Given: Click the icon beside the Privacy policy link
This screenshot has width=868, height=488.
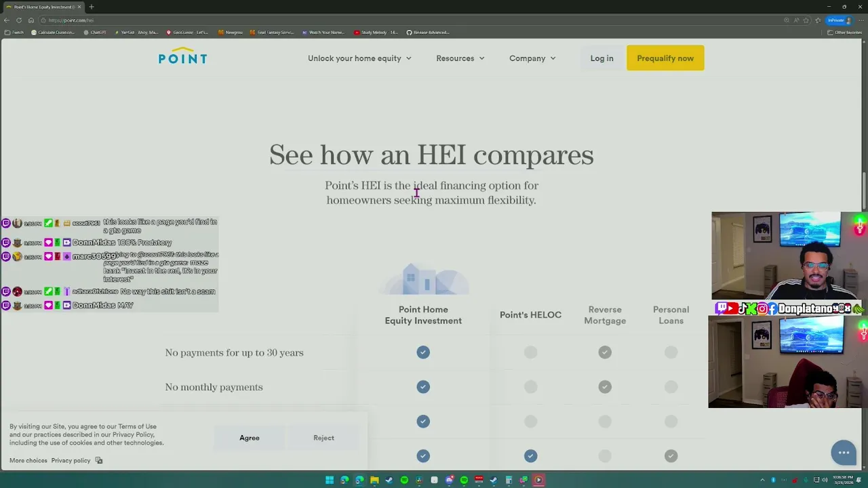Looking at the screenshot, I should coord(99,461).
